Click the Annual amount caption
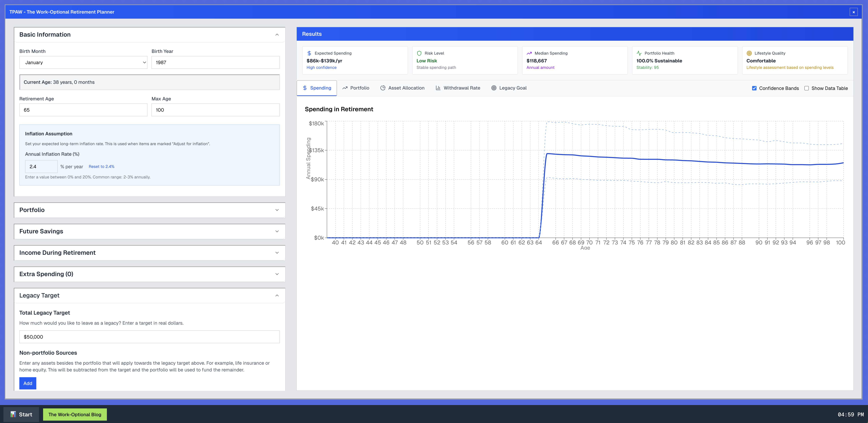Viewport: 868px width, 423px height. tap(540, 67)
